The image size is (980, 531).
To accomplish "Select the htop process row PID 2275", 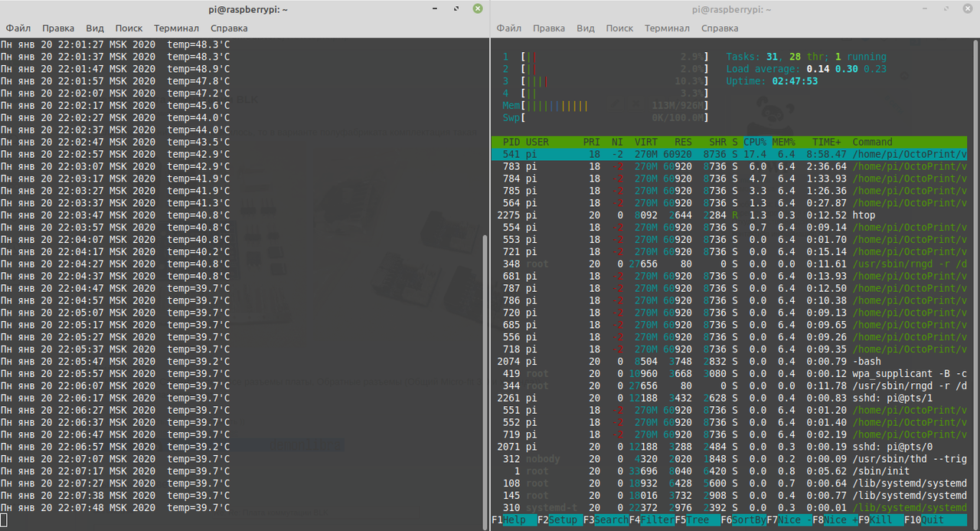I will [729, 215].
